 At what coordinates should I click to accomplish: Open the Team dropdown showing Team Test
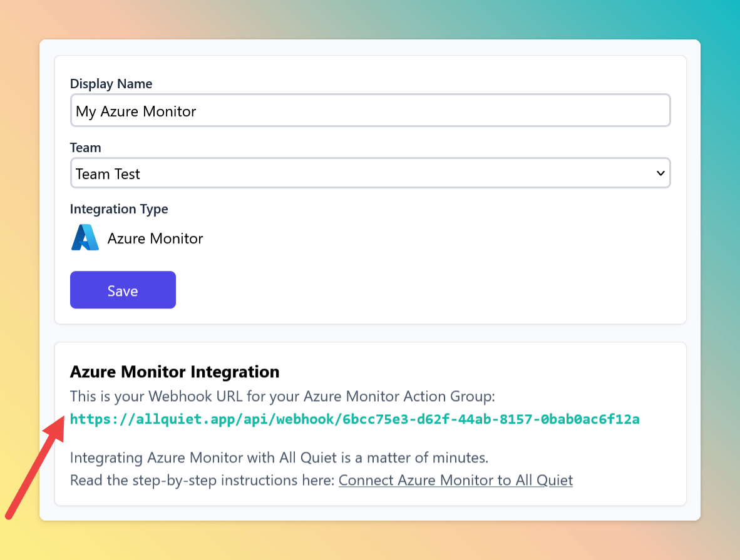tap(370, 173)
